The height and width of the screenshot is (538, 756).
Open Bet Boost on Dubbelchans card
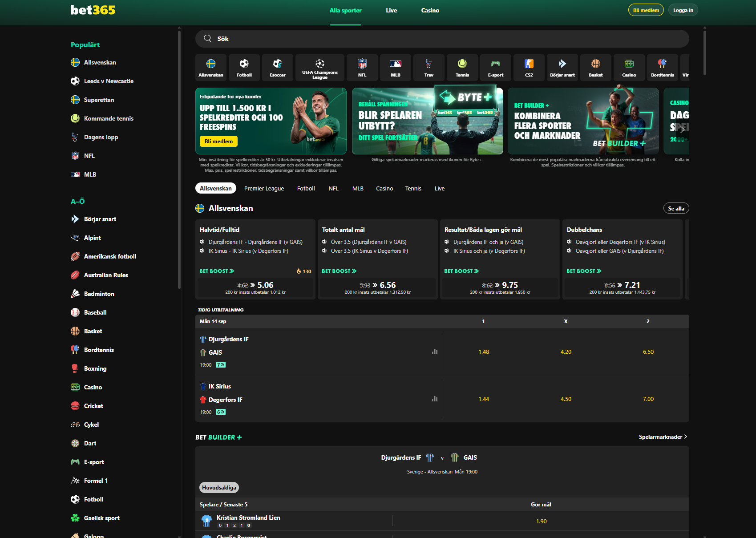point(584,271)
